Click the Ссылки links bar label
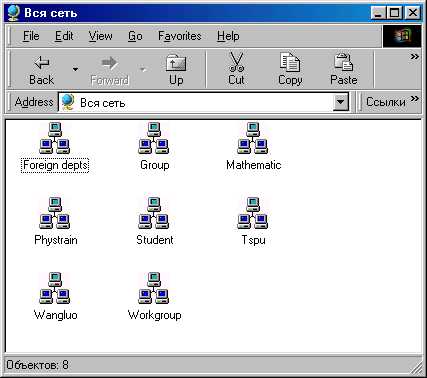Screen dimensions: 427x378 point(386,102)
